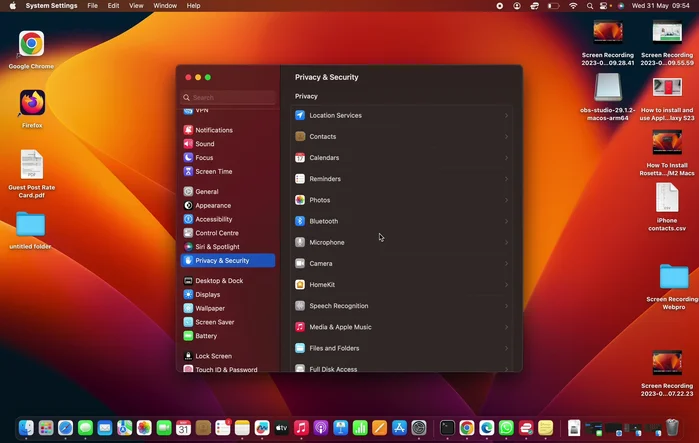Expand the Reminders row chevron
Image resolution: width=699 pixels, height=443 pixels.
(x=506, y=179)
